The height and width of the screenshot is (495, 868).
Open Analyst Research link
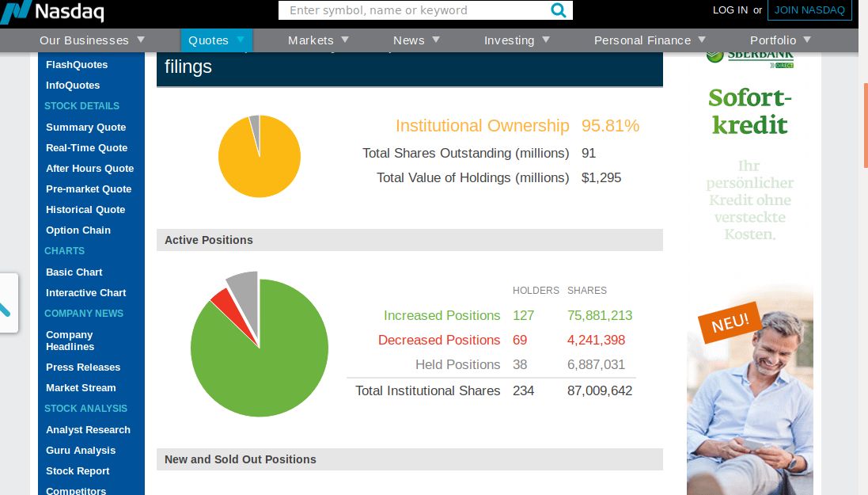pyautogui.click(x=88, y=430)
